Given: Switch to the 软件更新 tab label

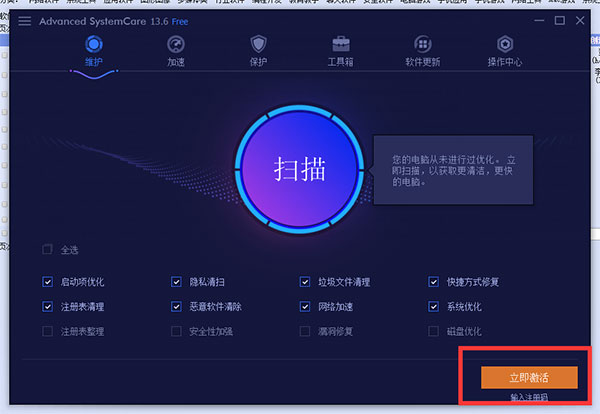Looking at the screenshot, I should 423,62.
